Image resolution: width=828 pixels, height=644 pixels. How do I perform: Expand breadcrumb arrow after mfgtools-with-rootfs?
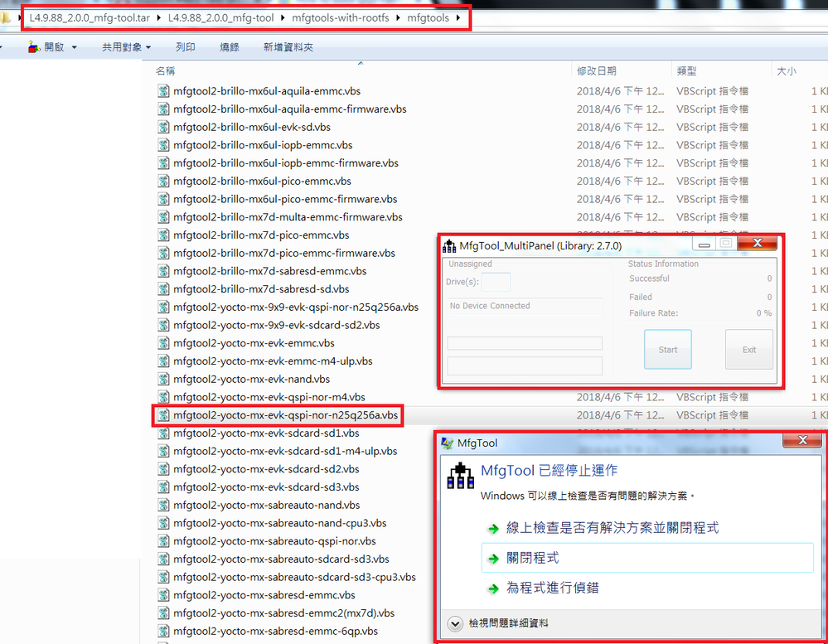point(398,18)
